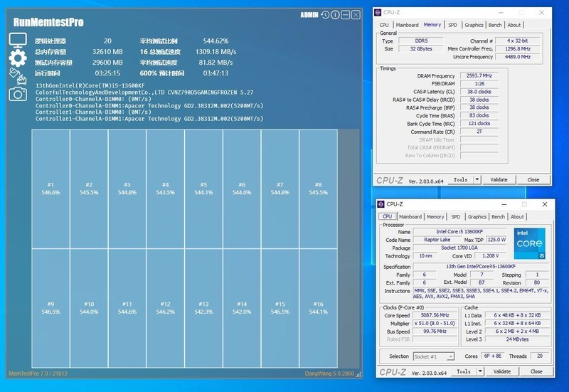The width and height of the screenshot is (569, 392).
Task: Select memory test block #16
Action: tap(318, 308)
